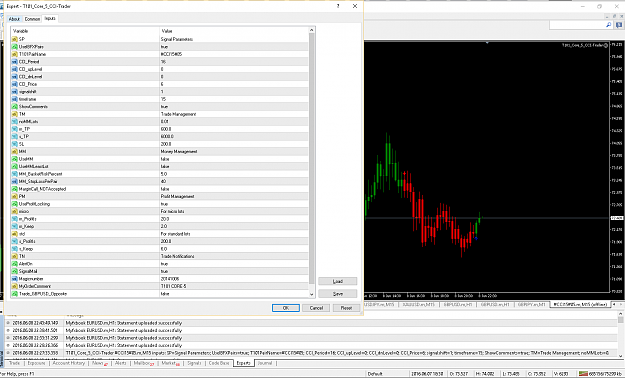
Task: Click the connection status bars icon in status bar
Action: click(x=583, y=374)
